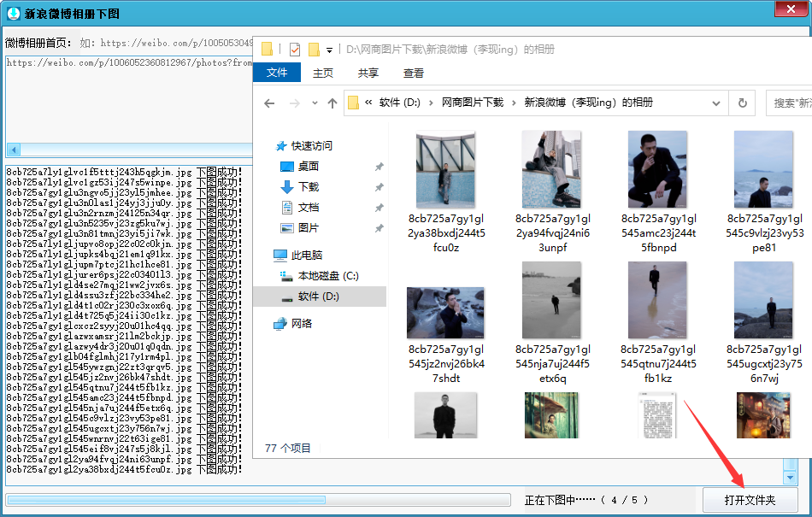812x517 pixels.
Task: Select 网络 in the navigation pane
Action: [x=301, y=324]
